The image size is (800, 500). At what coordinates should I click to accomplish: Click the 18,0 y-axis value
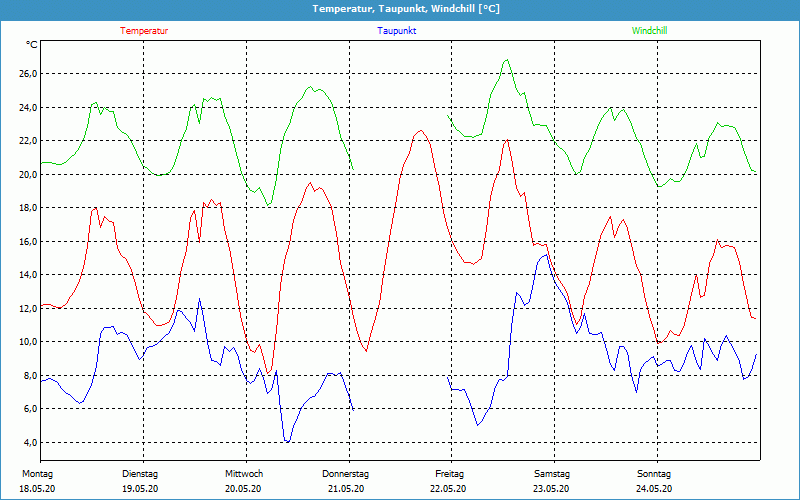[28, 208]
